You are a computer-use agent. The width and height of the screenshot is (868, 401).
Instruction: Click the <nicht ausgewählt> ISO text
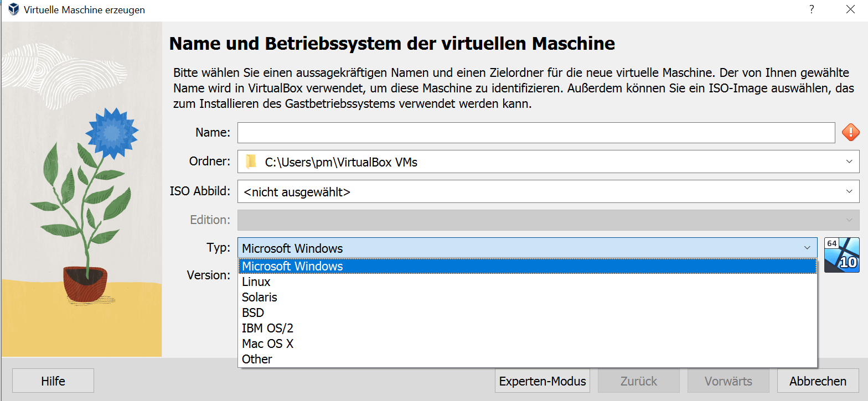click(x=297, y=192)
